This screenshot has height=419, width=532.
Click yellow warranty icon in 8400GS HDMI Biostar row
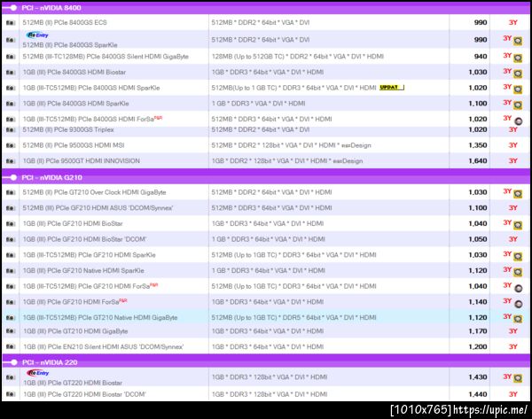tap(518, 74)
